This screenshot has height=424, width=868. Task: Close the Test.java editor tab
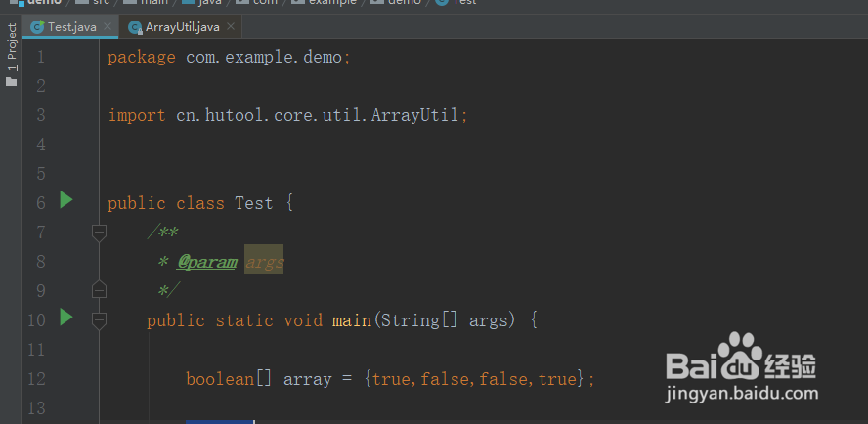tap(106, 27)
